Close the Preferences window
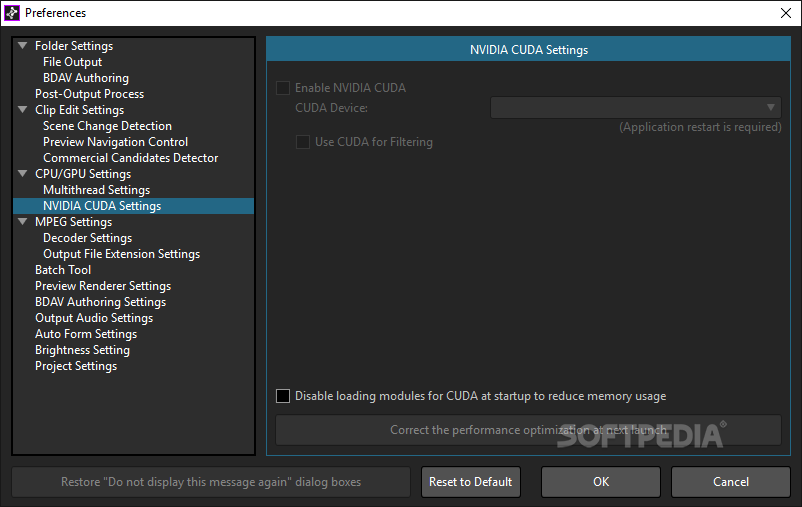The height and width of the screenshot is (507, 802). [786, 13]
